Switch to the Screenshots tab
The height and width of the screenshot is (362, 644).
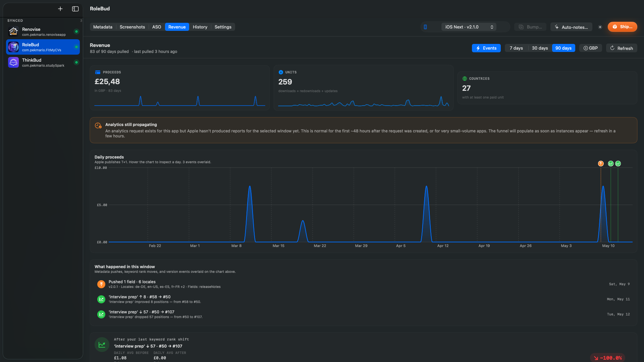click(132, 27)
